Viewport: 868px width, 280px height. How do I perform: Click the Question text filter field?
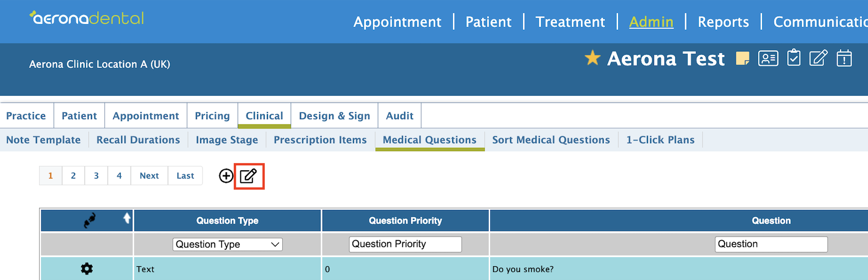click(x=771, y=244)
